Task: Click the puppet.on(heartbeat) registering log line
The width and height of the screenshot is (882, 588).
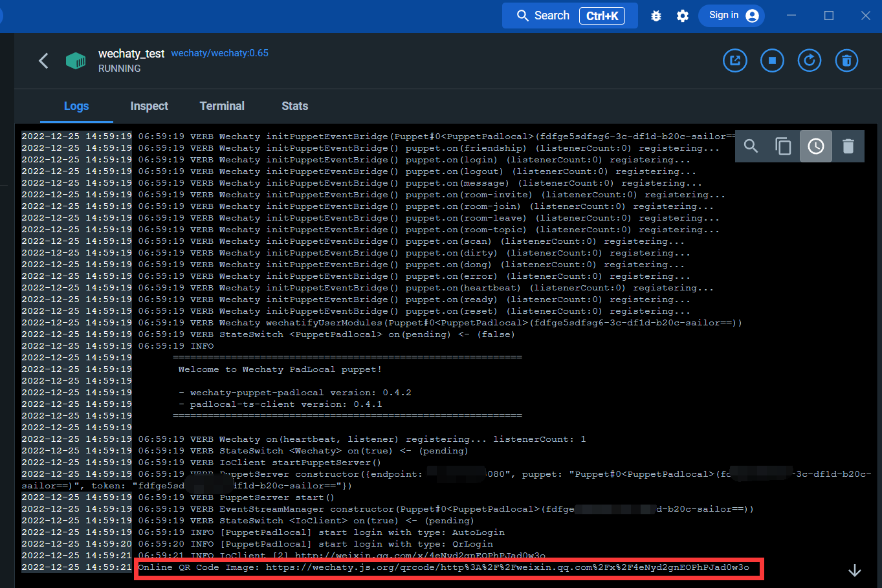Action: [x=426, y=288]
